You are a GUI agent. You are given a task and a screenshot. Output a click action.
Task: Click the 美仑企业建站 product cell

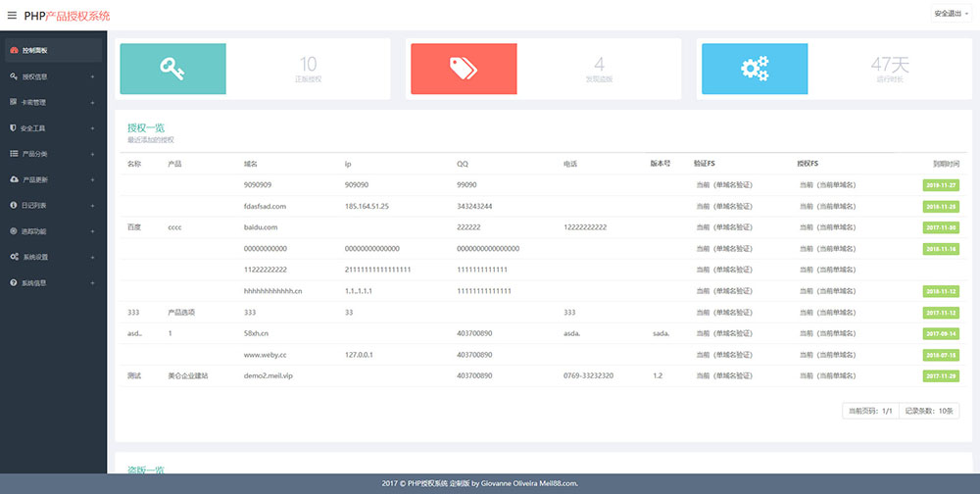point(188,376)
